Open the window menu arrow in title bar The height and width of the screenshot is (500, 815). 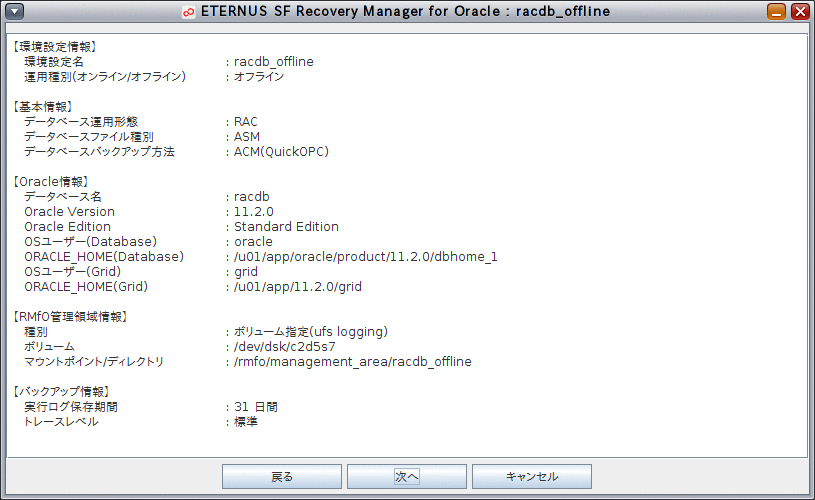14,11
